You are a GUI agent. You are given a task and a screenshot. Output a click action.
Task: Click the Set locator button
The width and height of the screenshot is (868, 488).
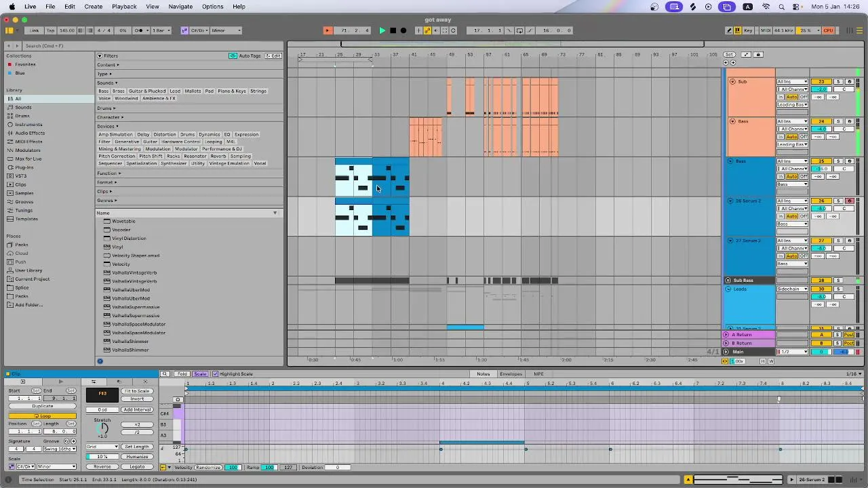pyautogui.click(x=729, y=54)
